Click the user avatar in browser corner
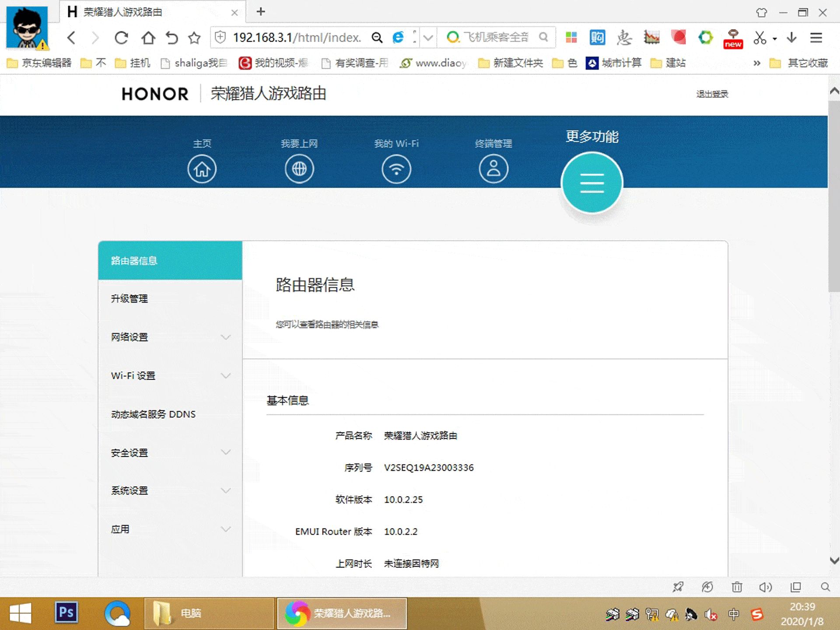840x630 pixels. 27,27
